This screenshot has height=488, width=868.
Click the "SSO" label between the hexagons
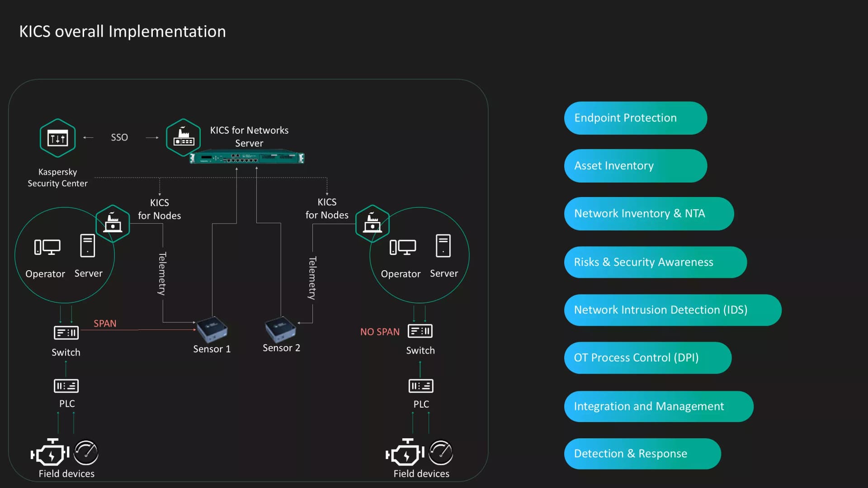click(119, 137)
